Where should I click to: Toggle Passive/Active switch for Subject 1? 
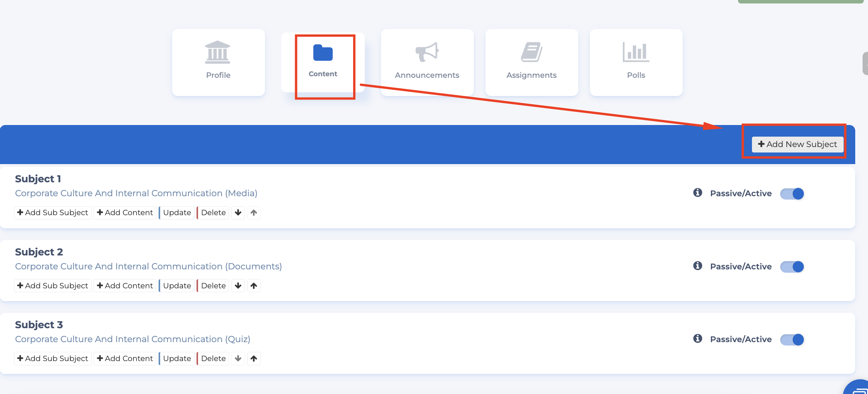[x=792, y=194]
